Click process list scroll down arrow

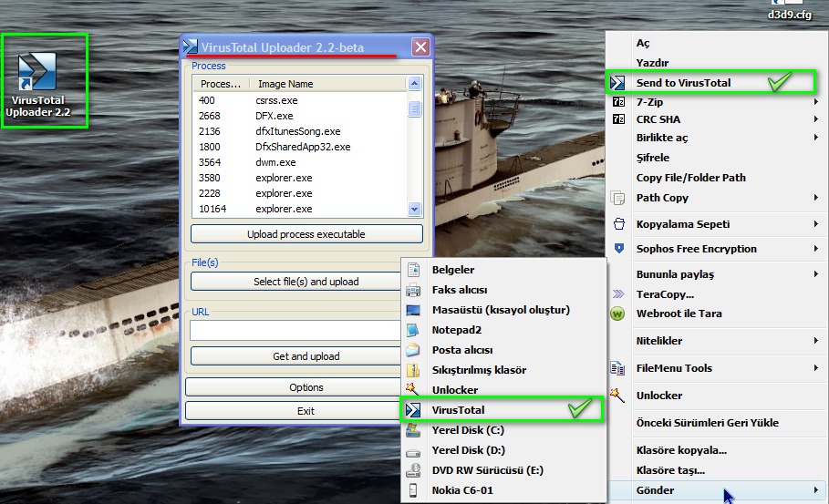[414, 210]
